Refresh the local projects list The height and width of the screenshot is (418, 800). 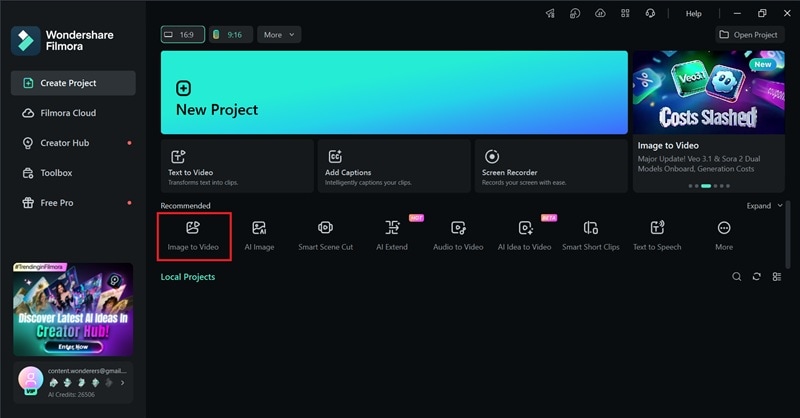tap(757, 277)
